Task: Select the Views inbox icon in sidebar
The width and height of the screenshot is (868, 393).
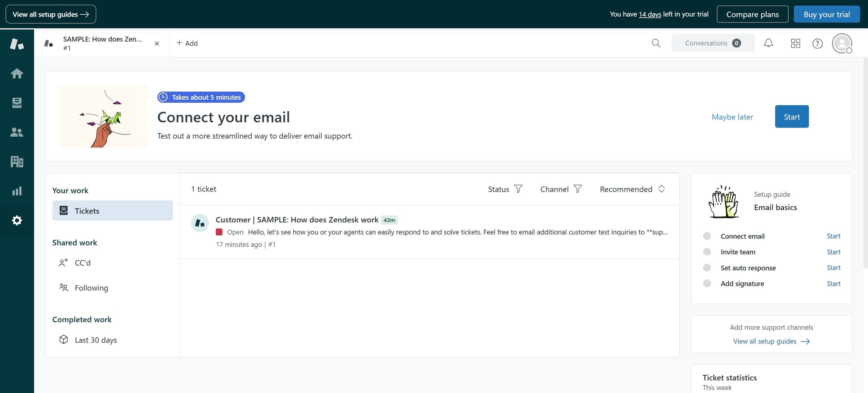Action: 17,103
